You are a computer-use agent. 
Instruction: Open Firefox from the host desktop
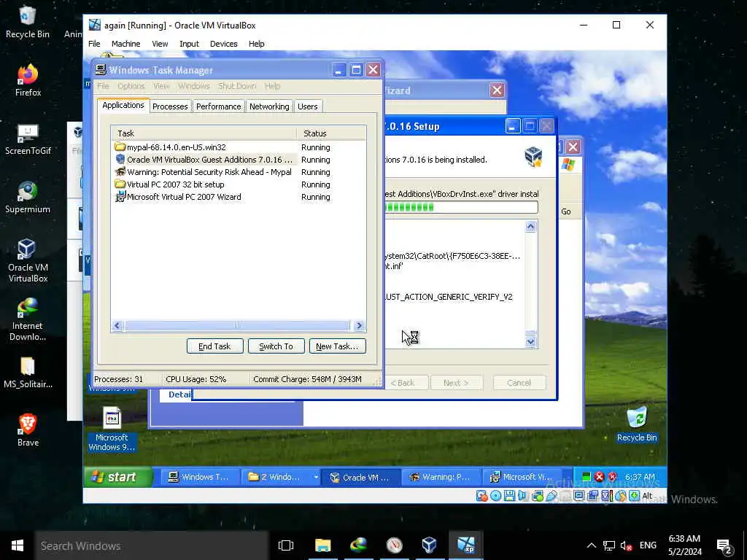[28, 80]
